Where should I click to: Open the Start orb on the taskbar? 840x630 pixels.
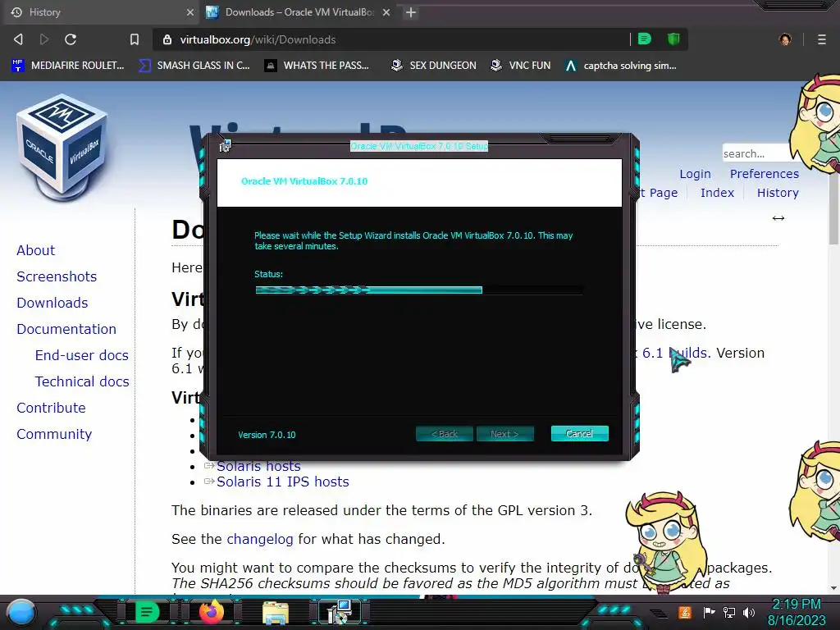point(21,612)
